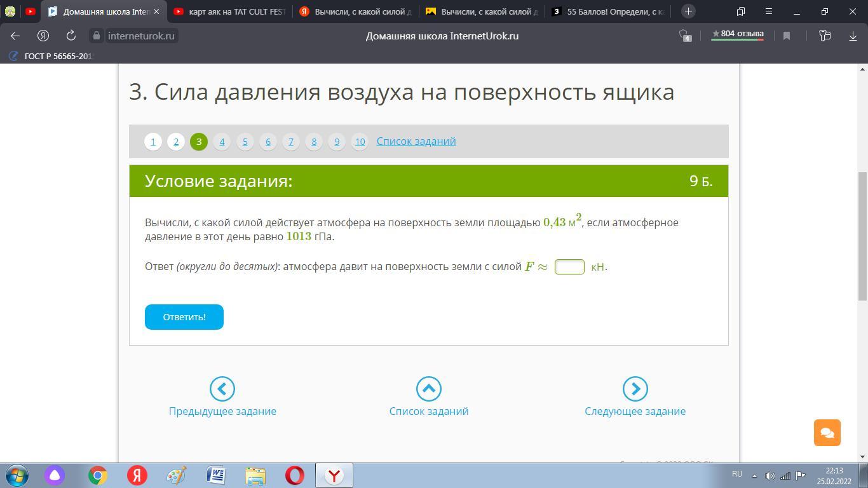
Task: Go to task number 10
Action: click(x=360, y=142)
